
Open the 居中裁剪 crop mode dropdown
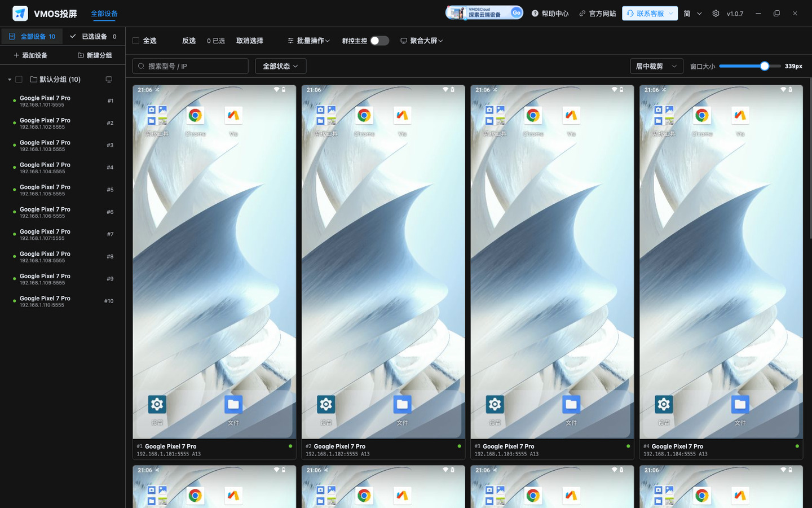click(x=656, y=66)
